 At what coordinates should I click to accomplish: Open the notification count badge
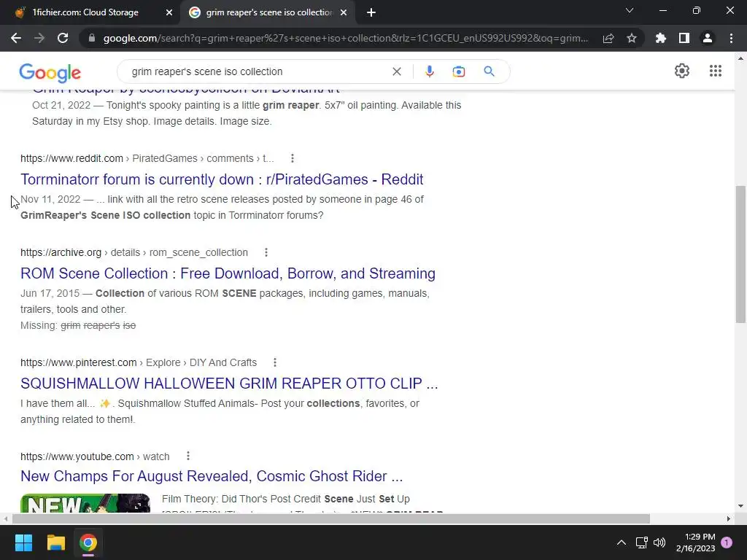click(x=727, y=542)
